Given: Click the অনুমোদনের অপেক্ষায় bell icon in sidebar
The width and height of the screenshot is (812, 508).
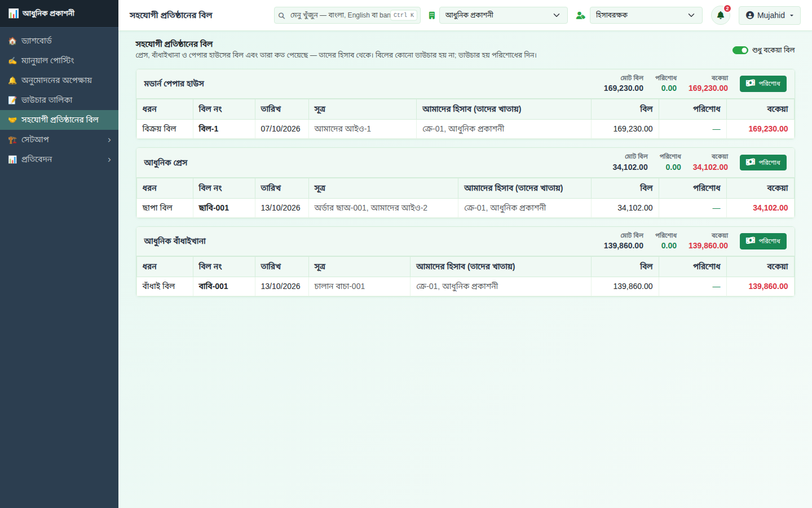Looking at the screenshot, I should pos(12,80).
